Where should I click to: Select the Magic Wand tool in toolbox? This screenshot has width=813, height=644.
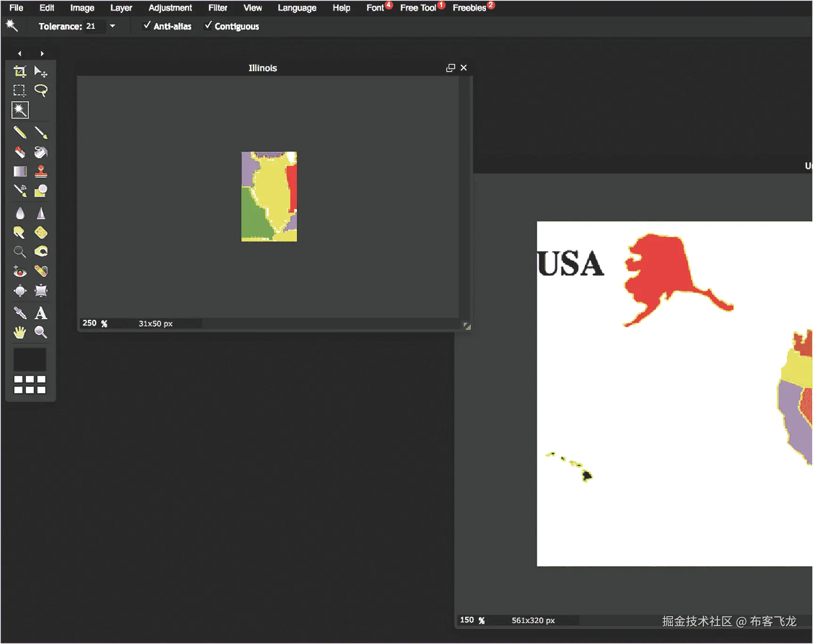20,110
